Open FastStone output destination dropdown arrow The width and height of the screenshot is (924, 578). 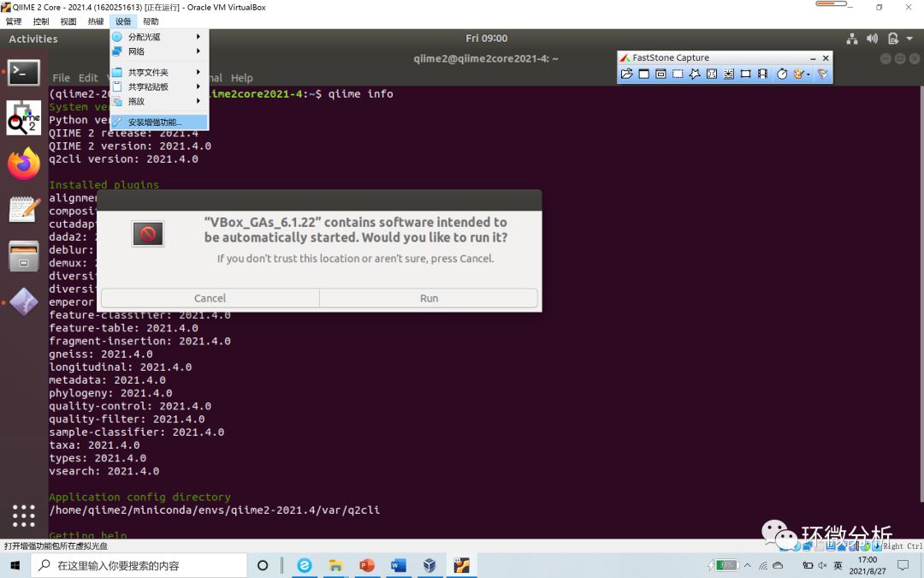[x=808, y=74]
